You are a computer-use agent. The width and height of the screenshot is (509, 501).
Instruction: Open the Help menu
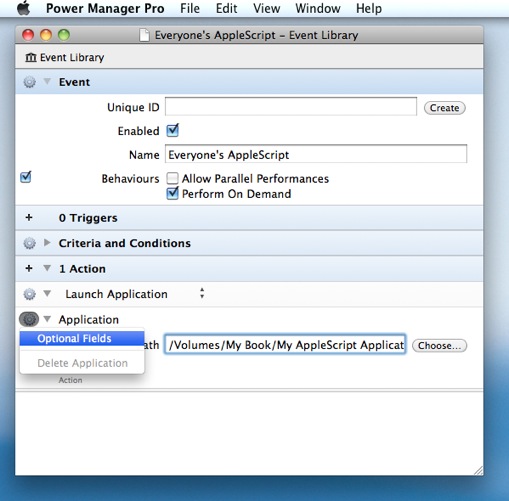coord(369,8)
